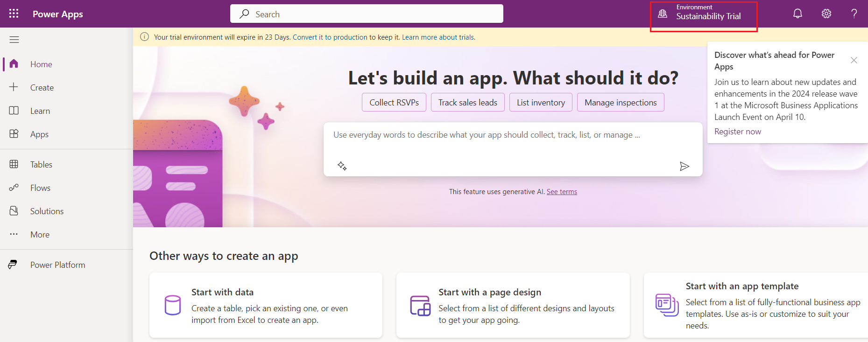Open the Start with a page design card
The height and width of the screenshot is (342, 868).
[x=513, y=305]
